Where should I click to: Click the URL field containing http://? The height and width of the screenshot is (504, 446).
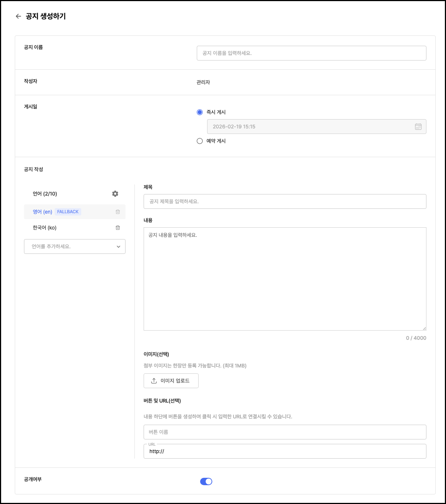(x=285, y=451)
